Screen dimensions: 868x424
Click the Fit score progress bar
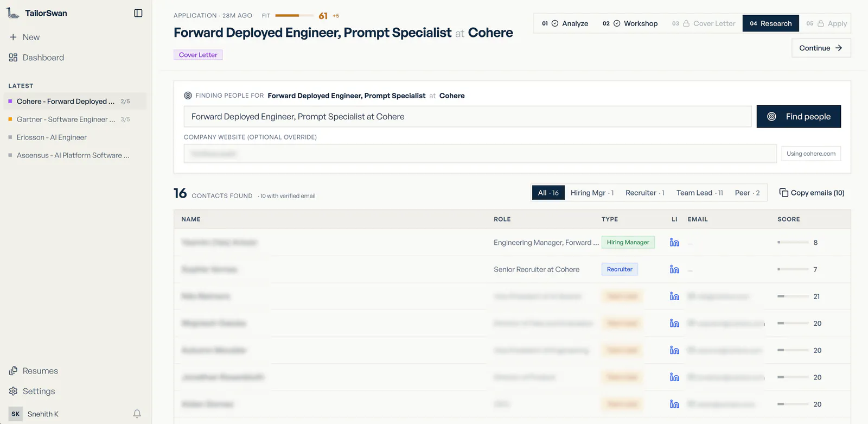(294, 16)
